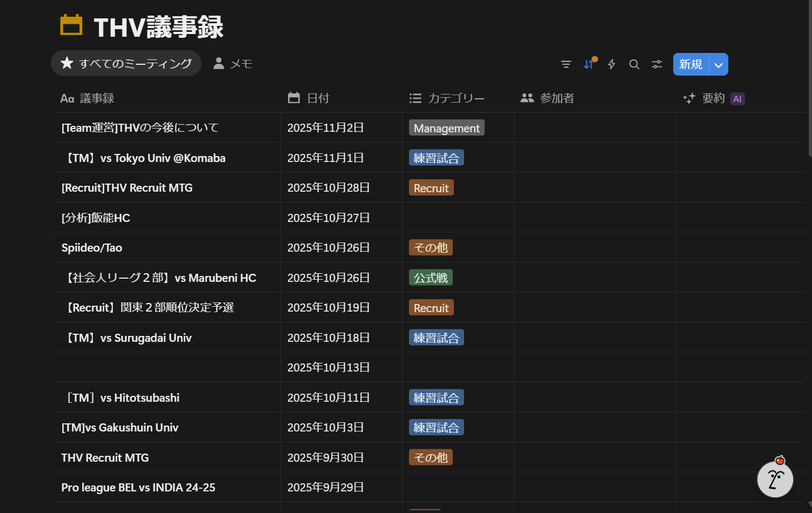Screen dimensions: 812x513
Task: Click the calendar icon on 日付 column
Action: [293, 98]
